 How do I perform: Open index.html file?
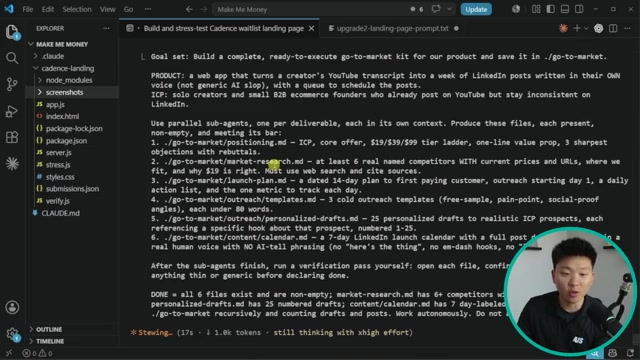pyautogui.click(x=62, y=116)
